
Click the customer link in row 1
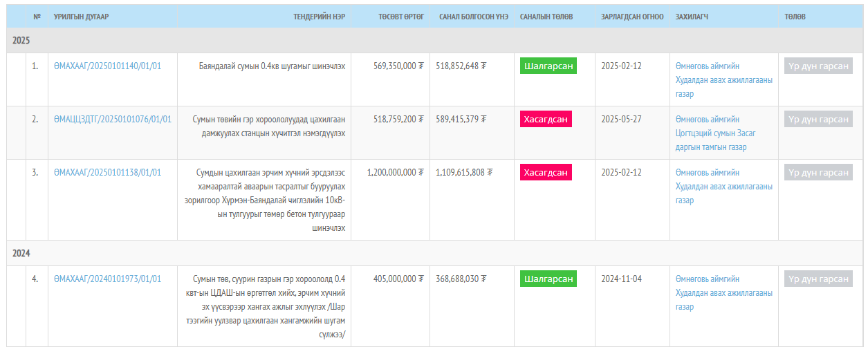pos(723,80)
